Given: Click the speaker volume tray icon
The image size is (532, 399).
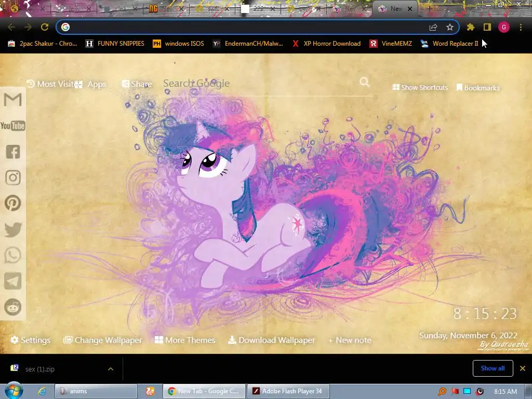Looking at the screenshot, I should 480,392.
